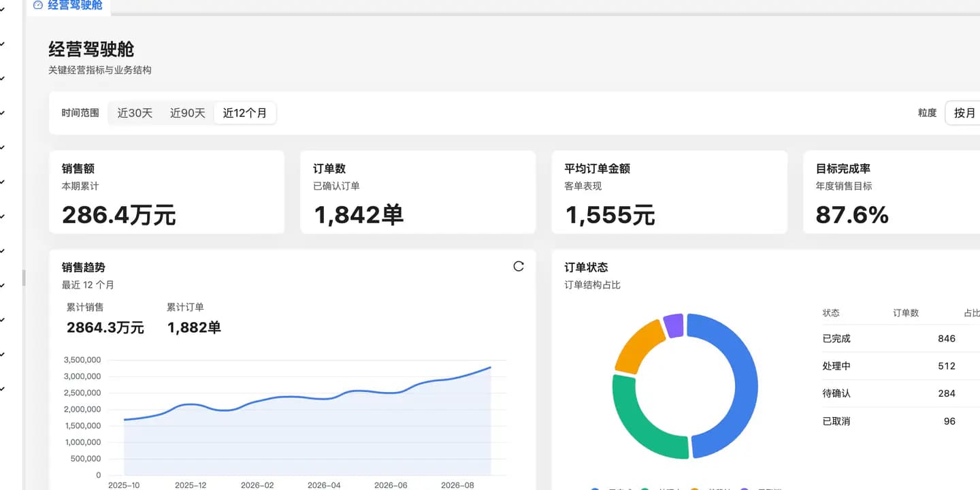
Task: Select the 处理中 row in the status table
Action: point(901,366)
